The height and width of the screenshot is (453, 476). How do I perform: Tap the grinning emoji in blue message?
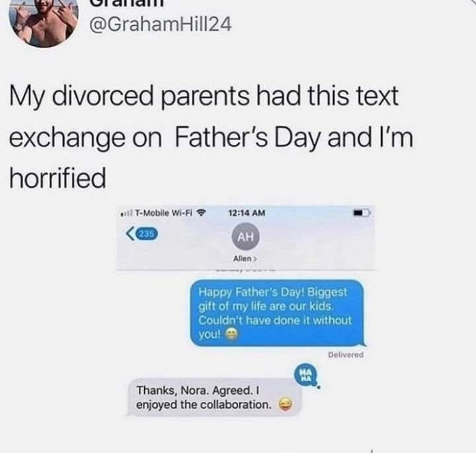coord(232,335)
